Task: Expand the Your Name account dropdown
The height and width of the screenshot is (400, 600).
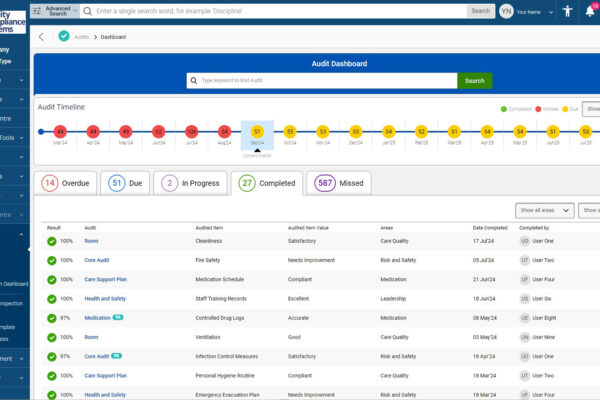Action: pyautogui.click(x=551, y=12)
